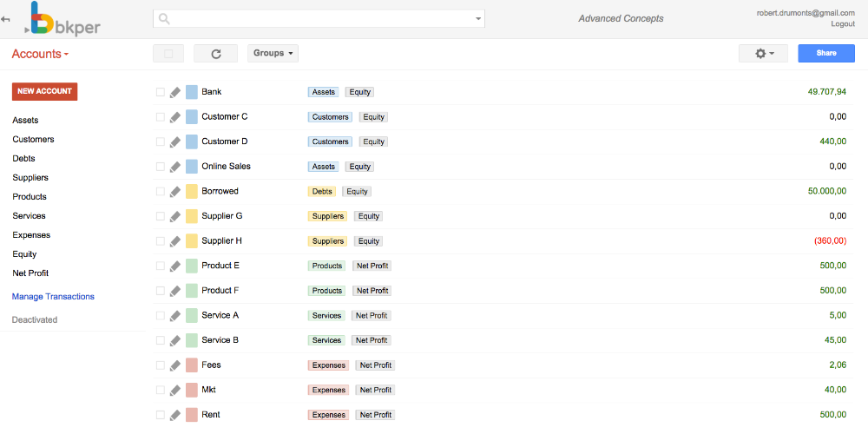Edit Online Sales using pencil icon
The width and height of the screenshot is (868, 434).
[175, 166]
